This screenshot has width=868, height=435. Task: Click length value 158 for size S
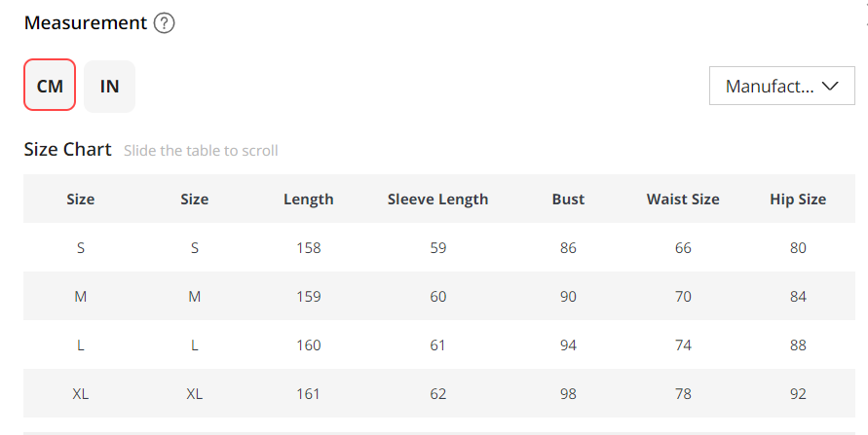[308, 248]
